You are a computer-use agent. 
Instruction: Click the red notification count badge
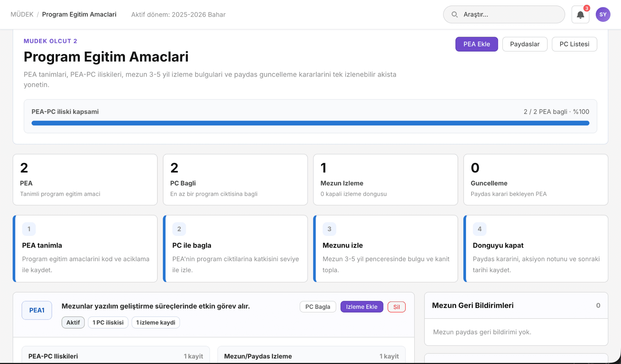click(x=587, y=8)
